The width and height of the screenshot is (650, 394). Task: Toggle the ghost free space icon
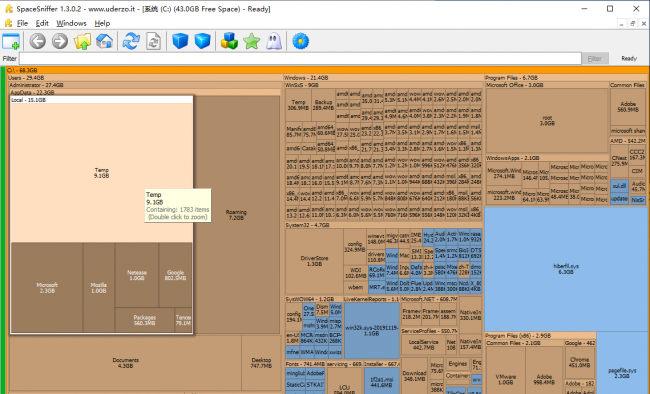coord(274,41)
